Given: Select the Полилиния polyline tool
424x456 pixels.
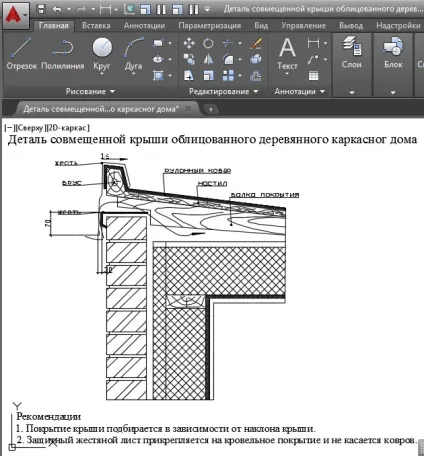Looking at the screenshot, I should (x=63, y=53).
